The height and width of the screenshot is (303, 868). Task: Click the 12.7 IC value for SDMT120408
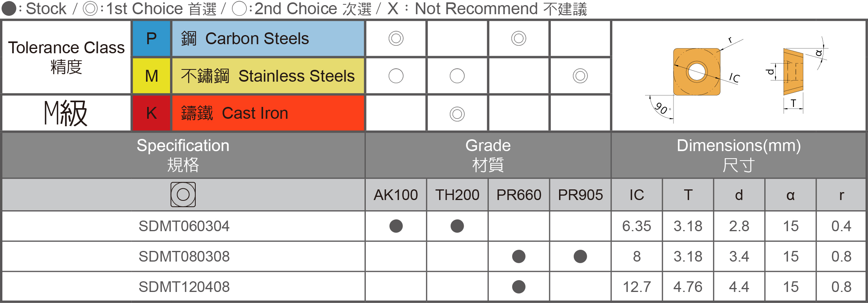[x=636, y=287]
